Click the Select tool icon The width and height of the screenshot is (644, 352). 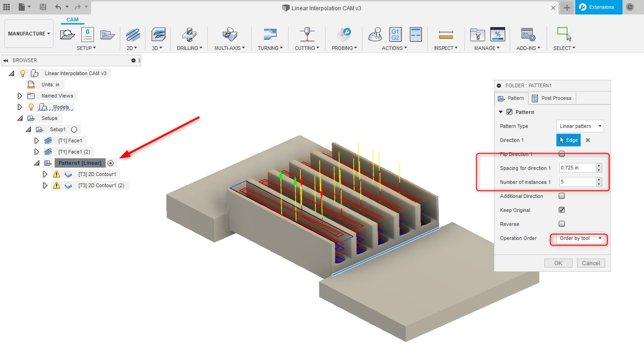[564, 35]
